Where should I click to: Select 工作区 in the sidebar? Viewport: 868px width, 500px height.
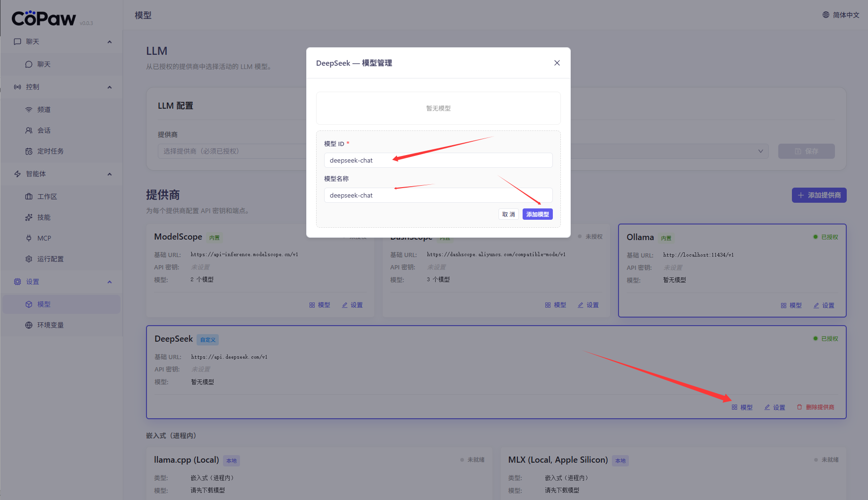pyautogui.click(x=47, y=197)
